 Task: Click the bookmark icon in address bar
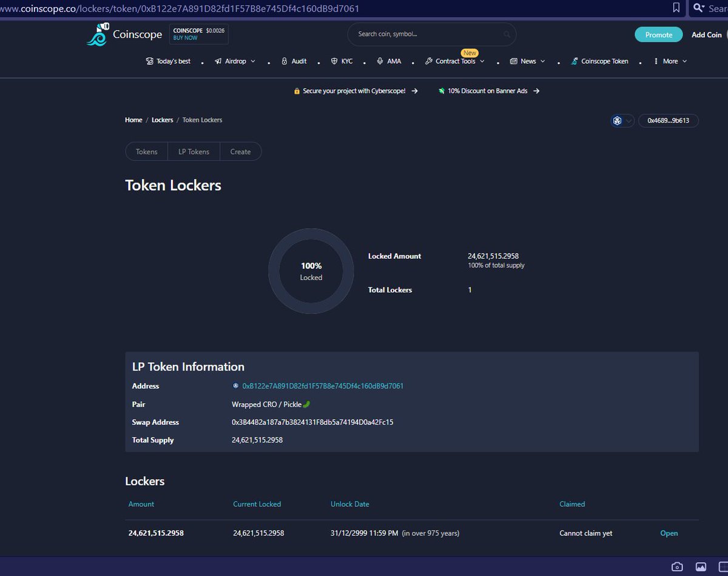pos(676,8)
